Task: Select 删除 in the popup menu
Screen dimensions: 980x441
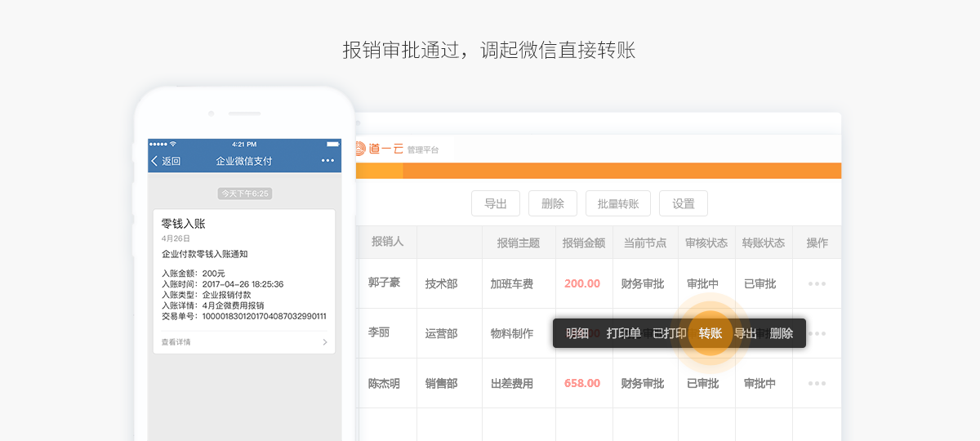Action: click(x=782, y=333)
